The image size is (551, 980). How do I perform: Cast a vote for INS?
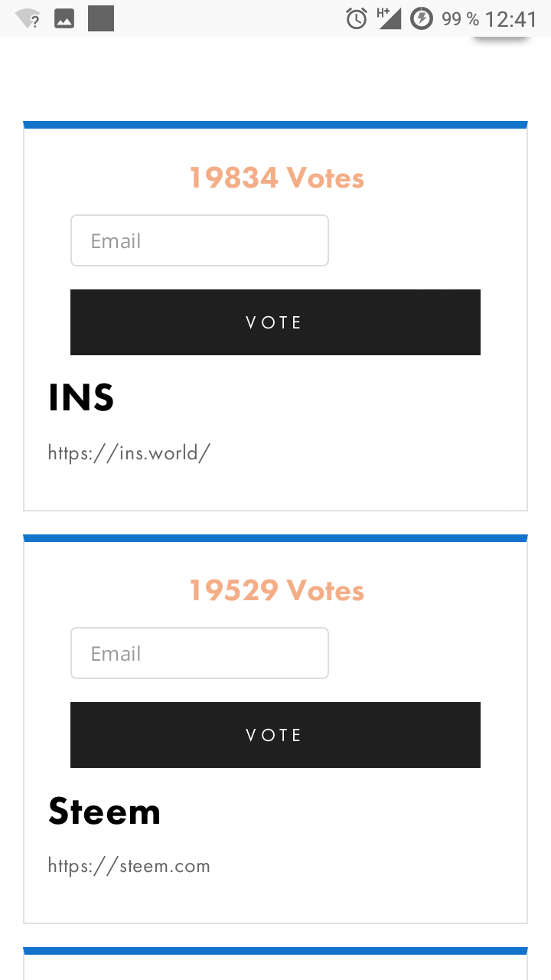click(275, 322)
